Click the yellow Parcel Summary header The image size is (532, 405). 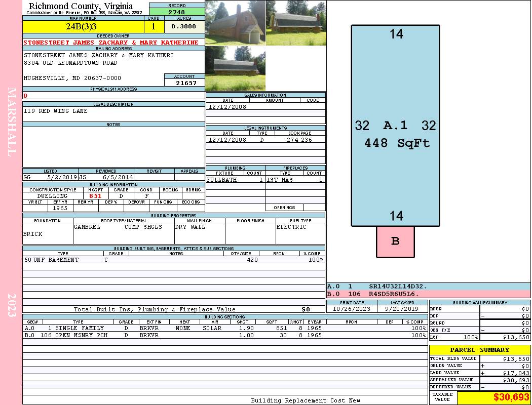pos(479,350)
